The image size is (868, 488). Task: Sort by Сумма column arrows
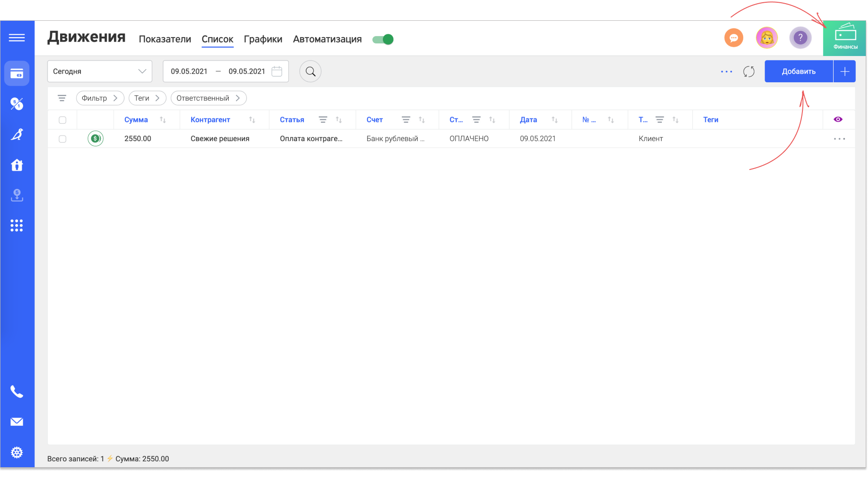pyautogui.click(x=163, y=120)
